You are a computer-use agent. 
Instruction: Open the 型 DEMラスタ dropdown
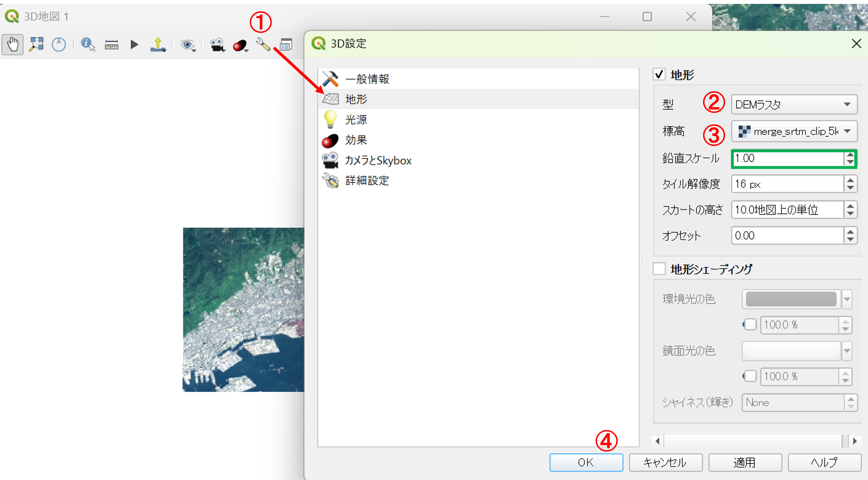click(x=794, y=105)
